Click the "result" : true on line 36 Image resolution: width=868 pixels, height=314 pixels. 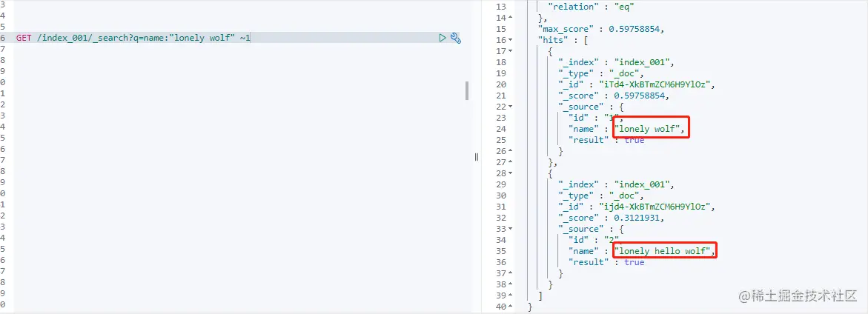tap(606, 262)
